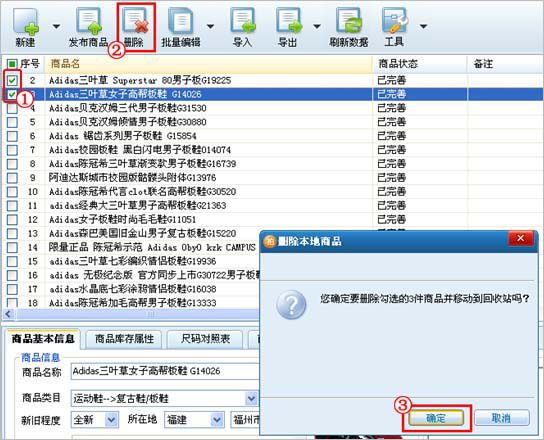Screen dimensions: 544x440
Task: Check the checkbox for row 6
Action: (x=12, y=136)
